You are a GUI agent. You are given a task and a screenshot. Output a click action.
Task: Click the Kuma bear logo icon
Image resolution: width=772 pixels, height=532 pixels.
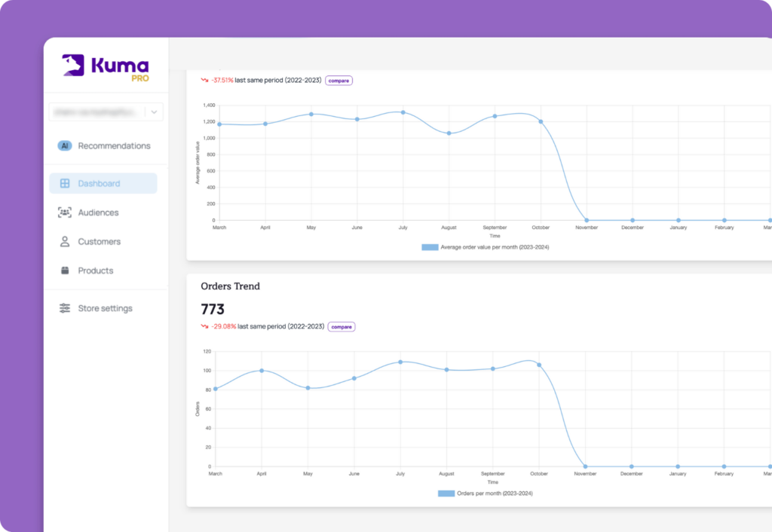click(x=73, y=66)
